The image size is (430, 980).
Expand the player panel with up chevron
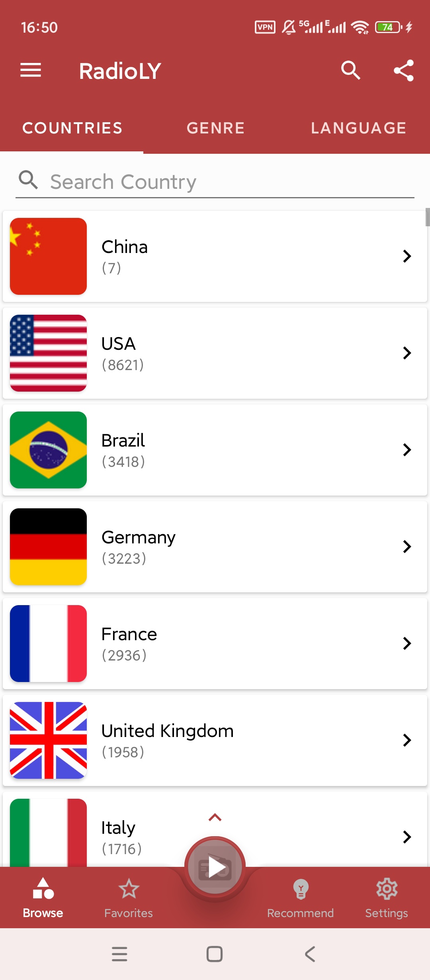pos(215,818)
